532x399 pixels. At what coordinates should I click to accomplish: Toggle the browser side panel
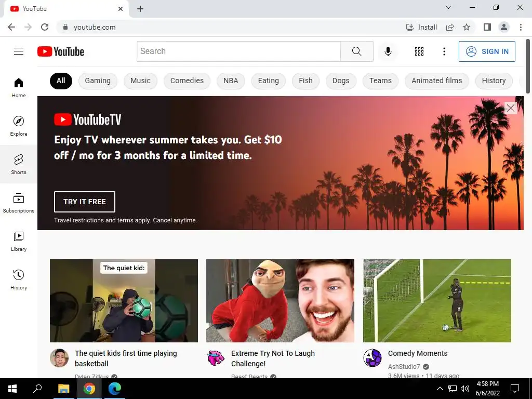(x=487, y=27)
